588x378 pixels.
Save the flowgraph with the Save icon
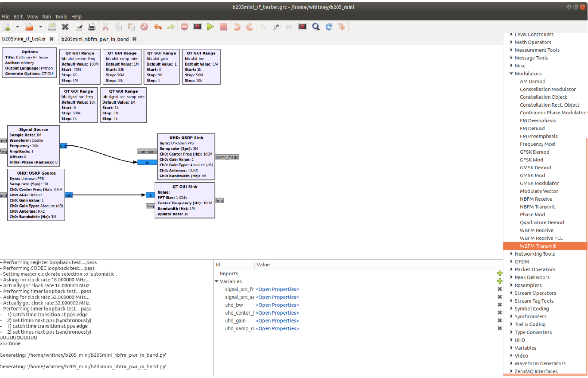click(52, 27)
